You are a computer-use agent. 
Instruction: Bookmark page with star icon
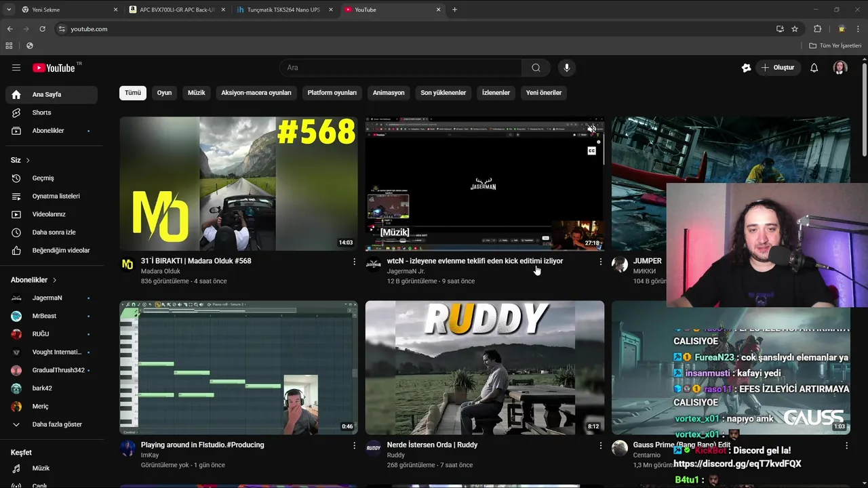(795, 29)
